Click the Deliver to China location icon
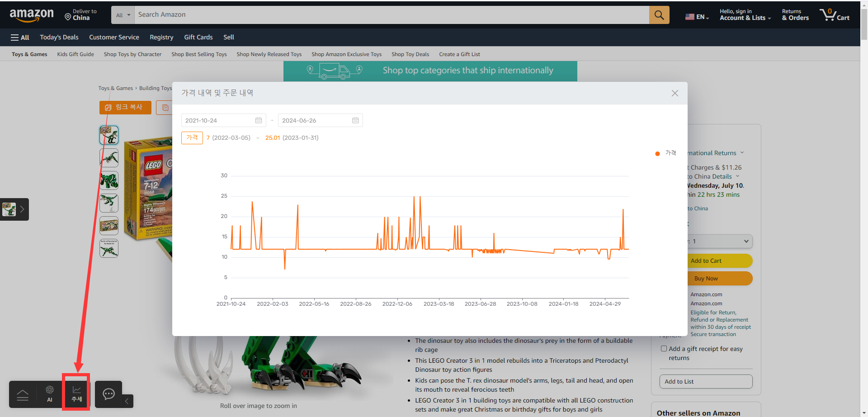The width and height of the screenshot is (868, 417). coord(68,17)
